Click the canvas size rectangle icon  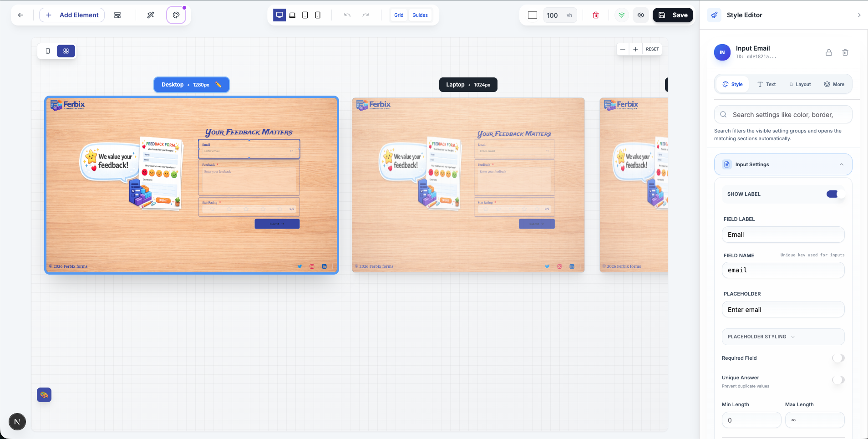(533, 15)
